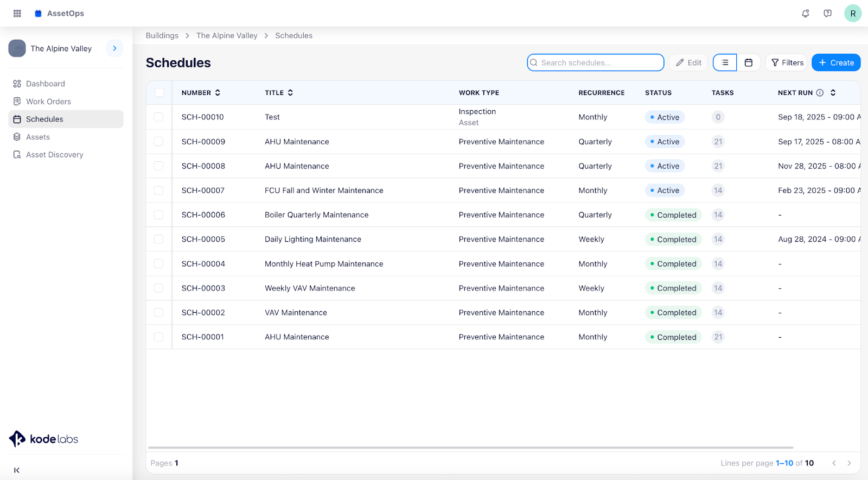Open the FCU Fall and Winter Maintenance schedule
The image size is (868, 480).
(324, 191)
